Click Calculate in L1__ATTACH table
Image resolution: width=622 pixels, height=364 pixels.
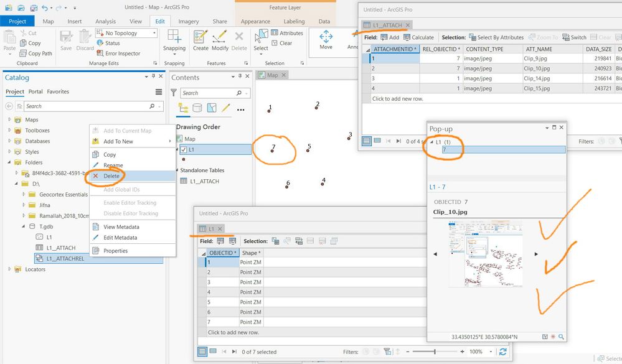click(x=418, y=37)
